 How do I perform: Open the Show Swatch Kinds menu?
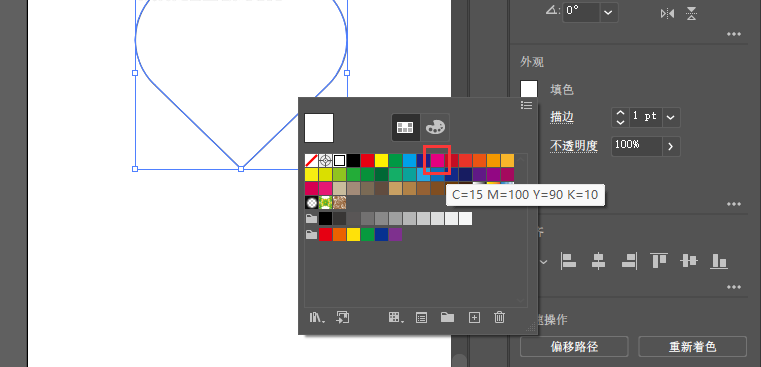click(396, 317)
